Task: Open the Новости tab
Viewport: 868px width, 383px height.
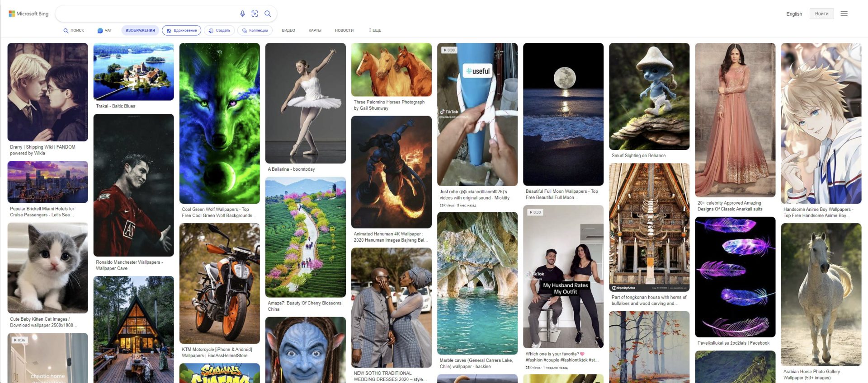Action: [x=344, y=30]
